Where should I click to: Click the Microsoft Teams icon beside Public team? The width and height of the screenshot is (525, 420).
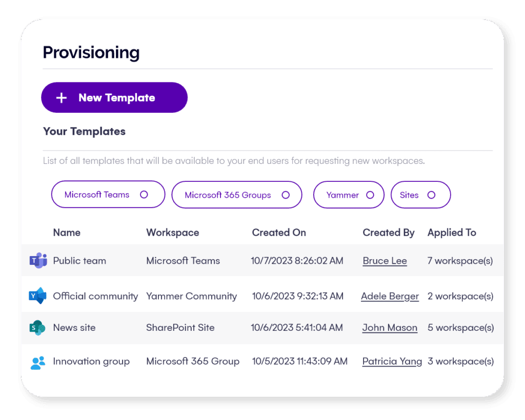[x=38, y=261]
